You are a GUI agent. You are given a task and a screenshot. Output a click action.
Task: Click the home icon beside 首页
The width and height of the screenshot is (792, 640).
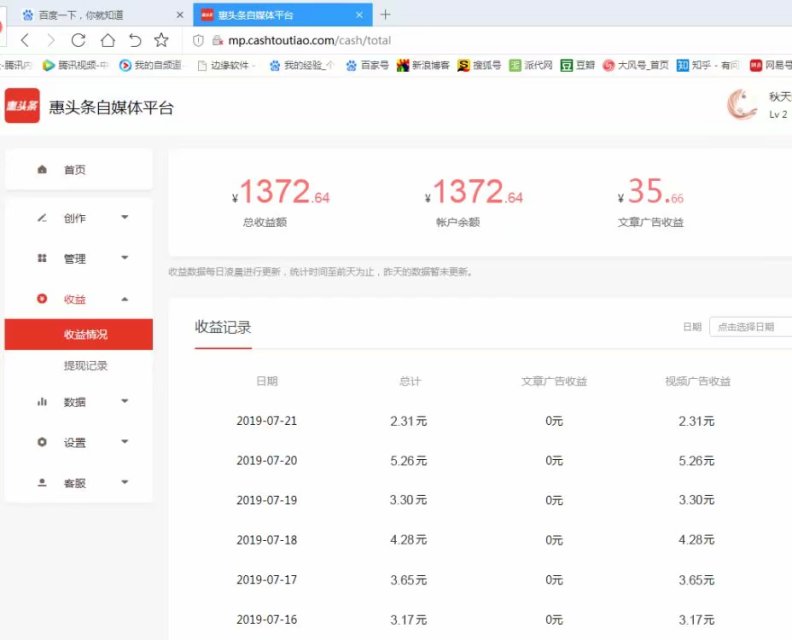42,169
